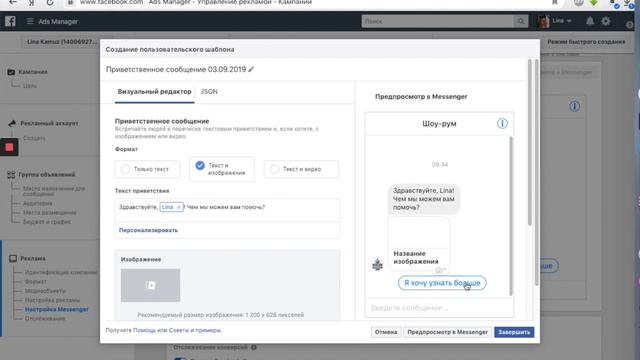The width and height of the screenshot is (640, 360).
Task: Open the settings gear icon
Action: [x=606, y=21]
